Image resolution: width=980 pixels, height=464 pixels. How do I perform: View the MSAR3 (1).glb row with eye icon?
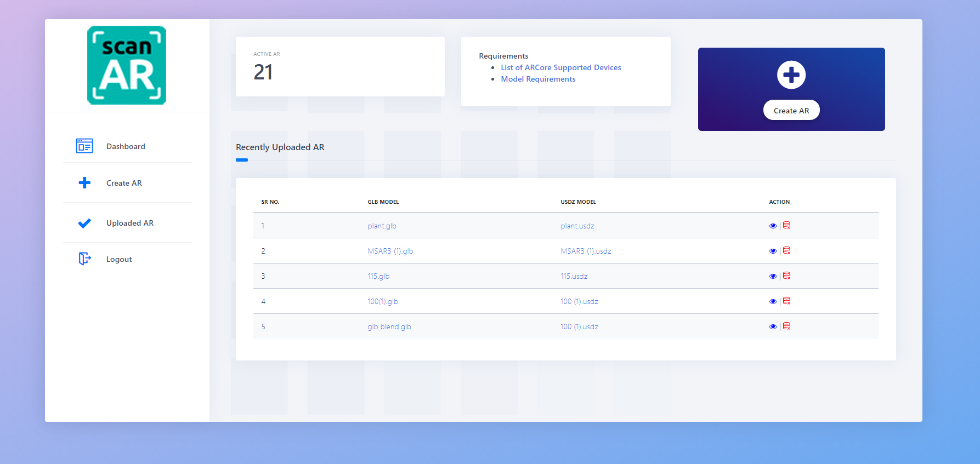pos(773,251)
